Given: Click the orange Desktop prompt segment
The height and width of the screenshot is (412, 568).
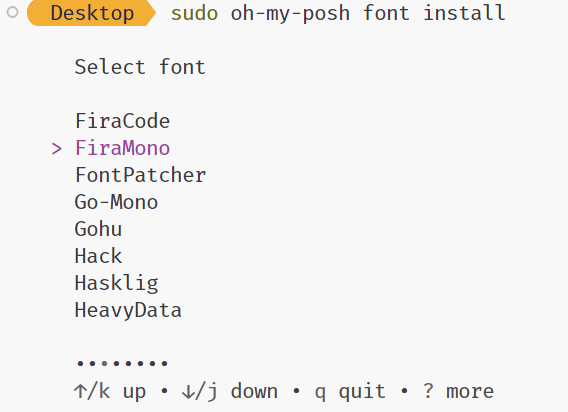Looking at the screenshot, I should tap(92, 13).
